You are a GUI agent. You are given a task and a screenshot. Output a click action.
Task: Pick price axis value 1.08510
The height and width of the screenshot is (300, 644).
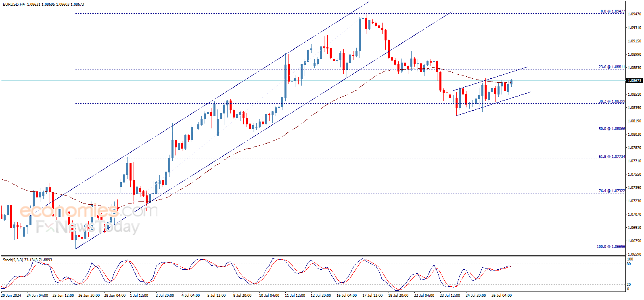635,94
